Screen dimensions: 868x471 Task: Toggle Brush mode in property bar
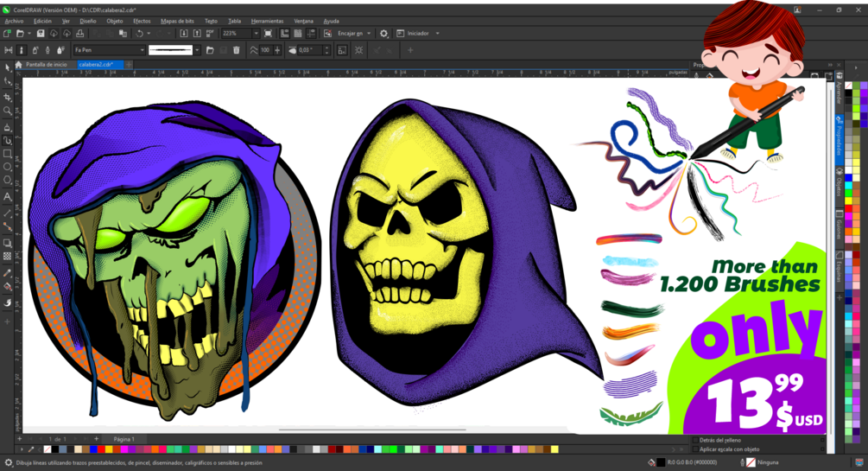pos(21,50)
